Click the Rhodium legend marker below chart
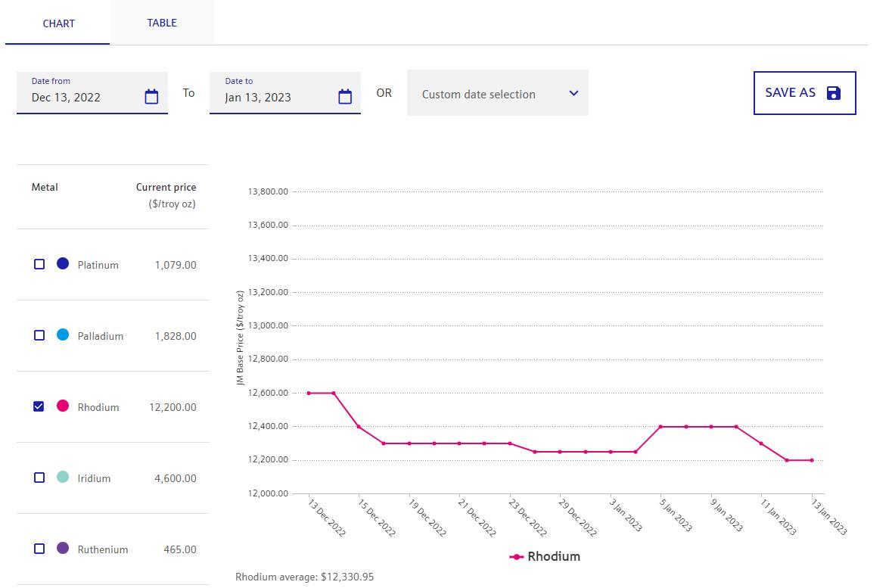Image resolution: width=889 pixels, height=588 pixels. [517, 557]
